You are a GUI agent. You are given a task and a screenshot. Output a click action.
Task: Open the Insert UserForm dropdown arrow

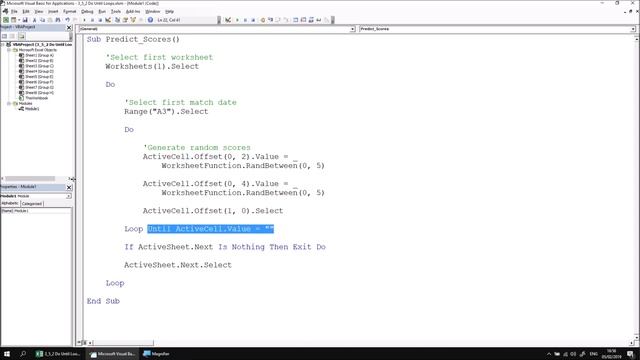pos(19,20)
